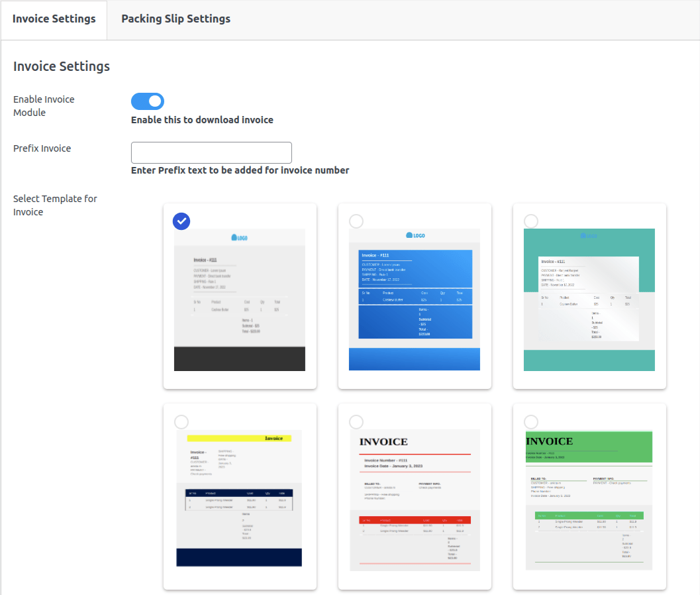This screenshot has width=700, height=595.
Task: Disable the Enable Invoice Module switch
Action: [x=148, y=101]
